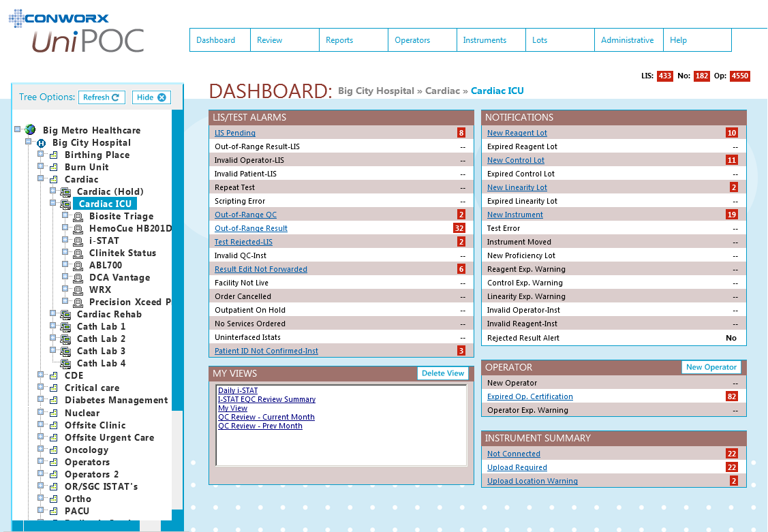768x532 pixels.
Task: Click the instrument icon beside Clinitek Status
Action: click(x=78, y=253)
